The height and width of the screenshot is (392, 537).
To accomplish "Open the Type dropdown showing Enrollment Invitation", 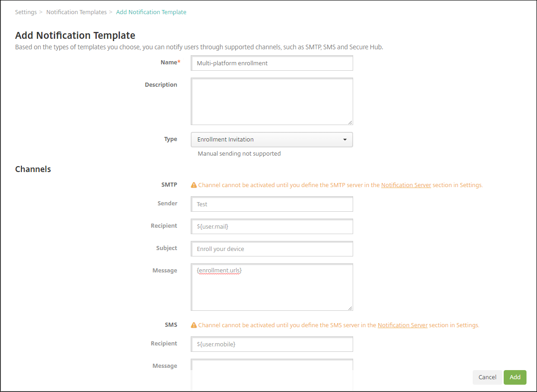I will tap(271, 140).
